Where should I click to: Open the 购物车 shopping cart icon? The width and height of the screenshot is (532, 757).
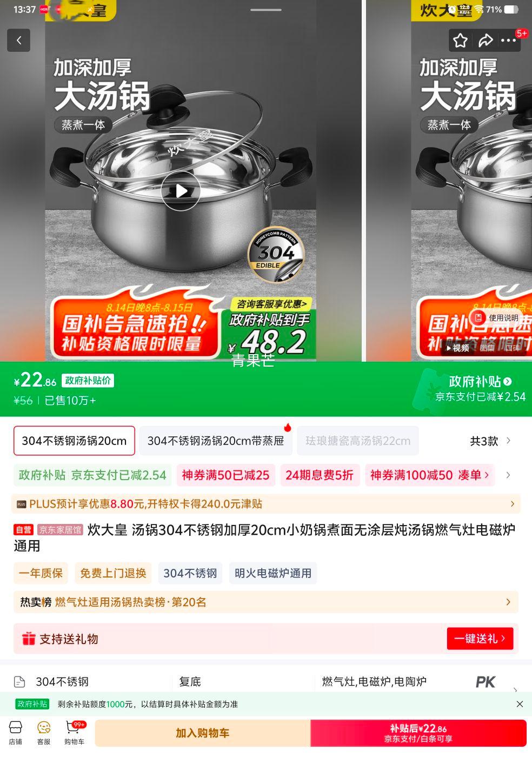75,733
